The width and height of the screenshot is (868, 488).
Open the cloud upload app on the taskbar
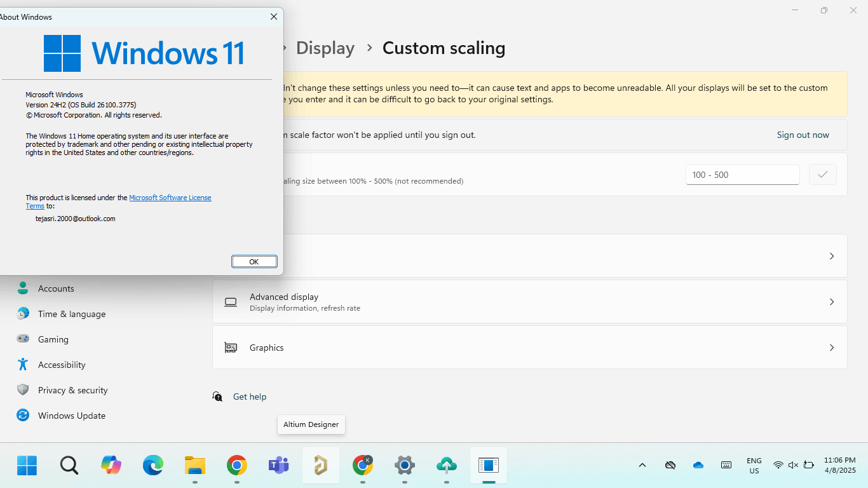point(447,466)
